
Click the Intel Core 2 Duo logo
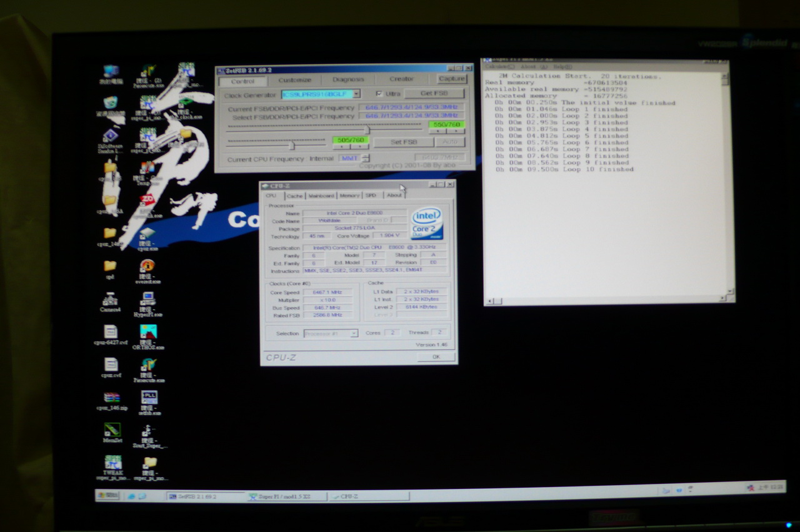pyautogui.click(x=427, y=224)
